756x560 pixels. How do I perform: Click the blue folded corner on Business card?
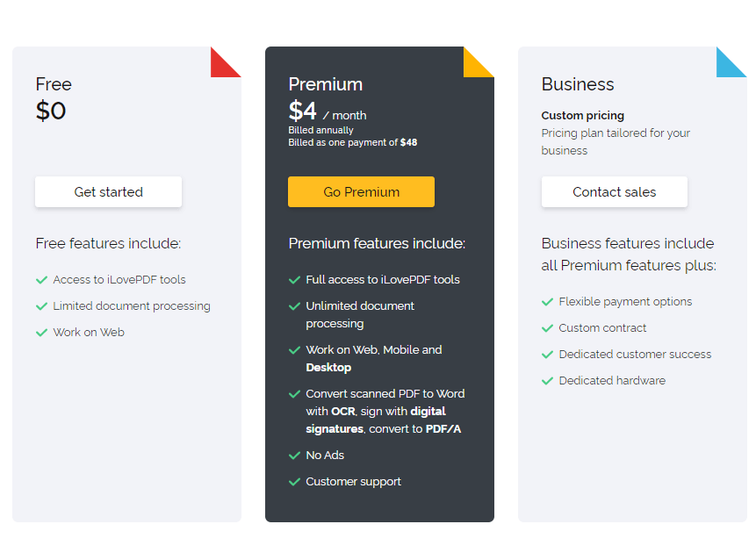(731, 61)
